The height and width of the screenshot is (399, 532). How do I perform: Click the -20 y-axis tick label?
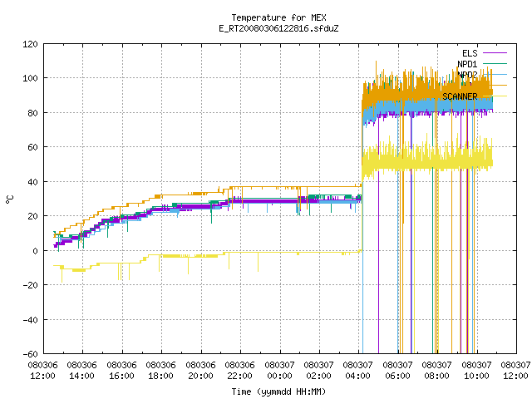30,285
